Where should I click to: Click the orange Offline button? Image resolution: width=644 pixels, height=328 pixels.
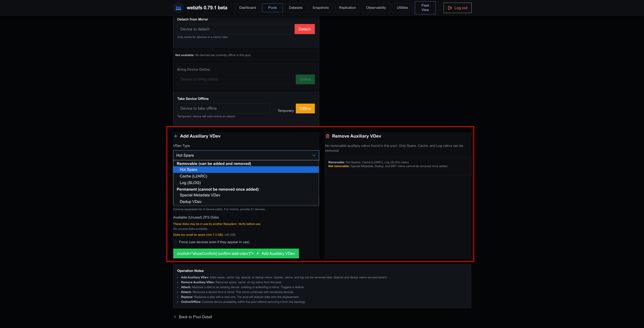(x=305, y=108)
